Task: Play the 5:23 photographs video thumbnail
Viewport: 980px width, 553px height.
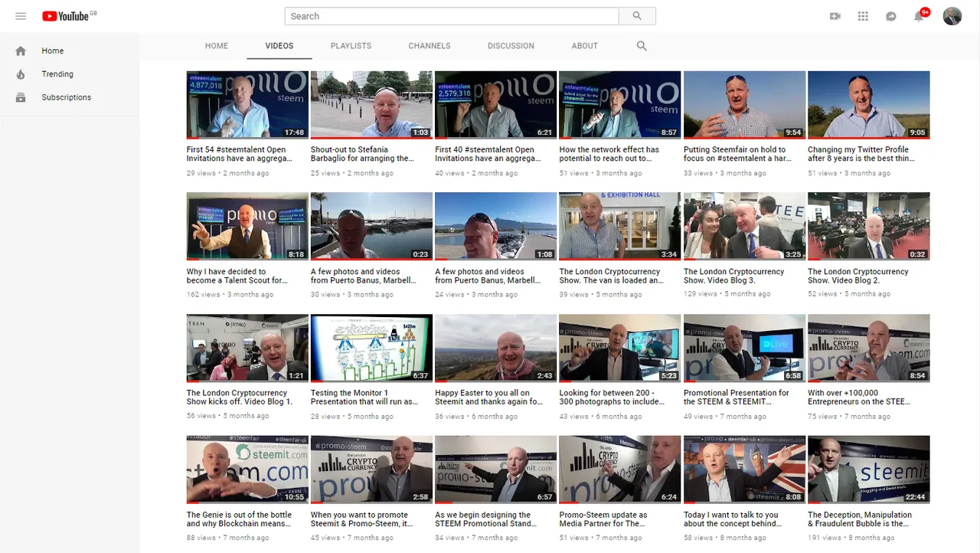Action: pos(620,348)
